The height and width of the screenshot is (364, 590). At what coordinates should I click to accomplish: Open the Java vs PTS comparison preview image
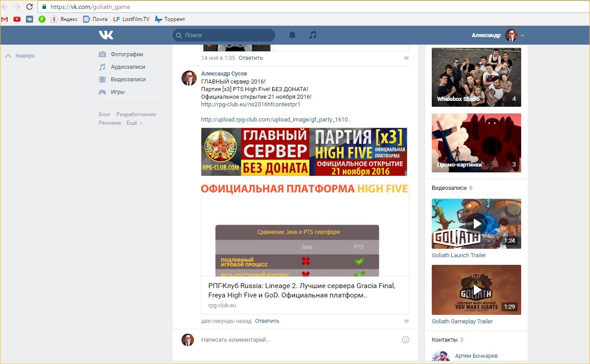[x=305, y=230]
